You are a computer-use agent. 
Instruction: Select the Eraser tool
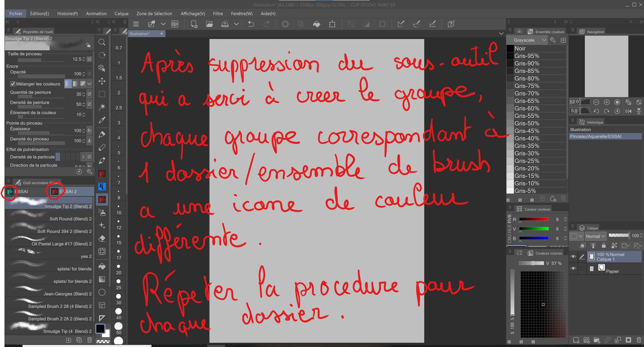[x=102, y=238]
